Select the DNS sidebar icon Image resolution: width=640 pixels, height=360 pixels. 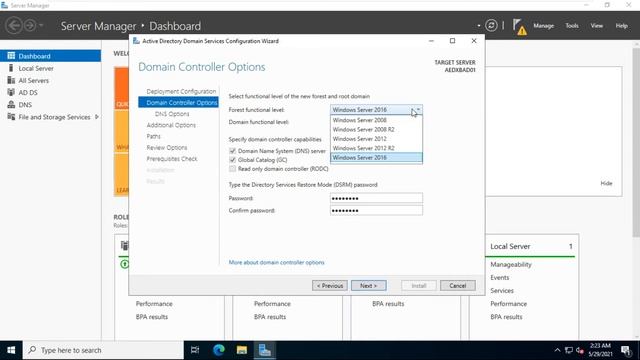tap(11, 104)
